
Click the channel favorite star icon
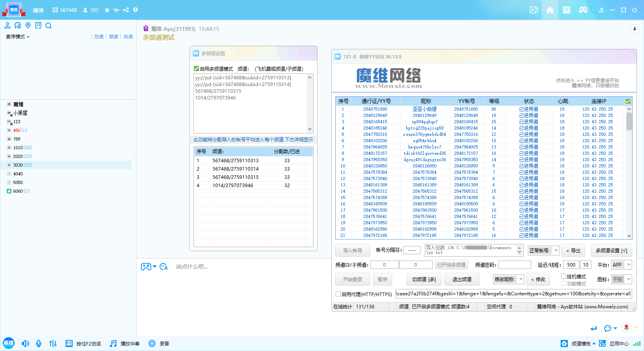(x=107, y=10)
